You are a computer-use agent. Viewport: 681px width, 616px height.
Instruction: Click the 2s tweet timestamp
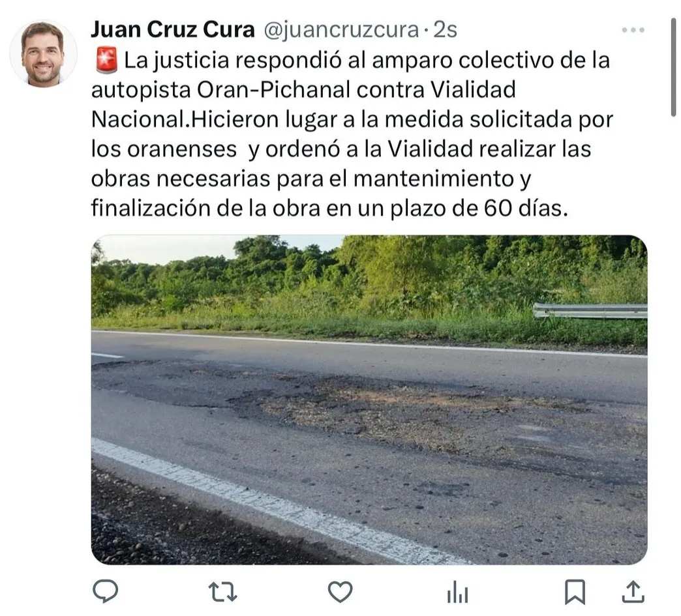[445, 29]
